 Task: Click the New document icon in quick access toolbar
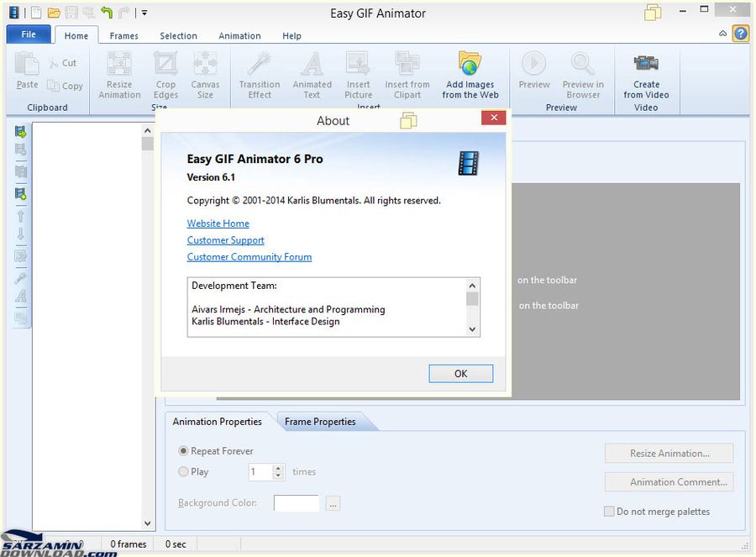click(x=35, y=13)
